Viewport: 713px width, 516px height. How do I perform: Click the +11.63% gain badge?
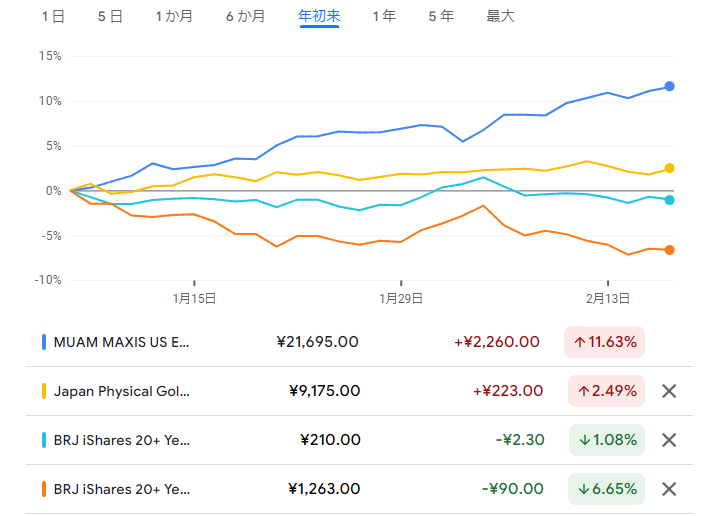coord(604,342)
